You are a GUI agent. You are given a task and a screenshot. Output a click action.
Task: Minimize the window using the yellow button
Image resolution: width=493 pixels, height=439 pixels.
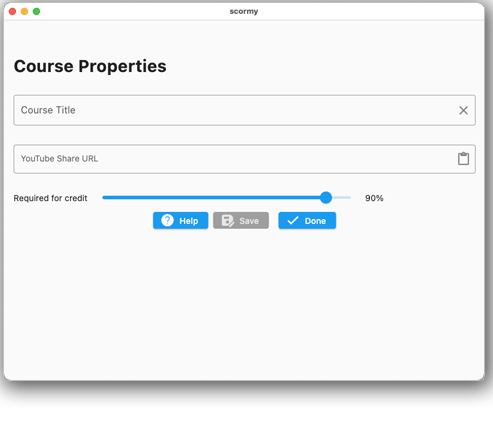(24, 12)
